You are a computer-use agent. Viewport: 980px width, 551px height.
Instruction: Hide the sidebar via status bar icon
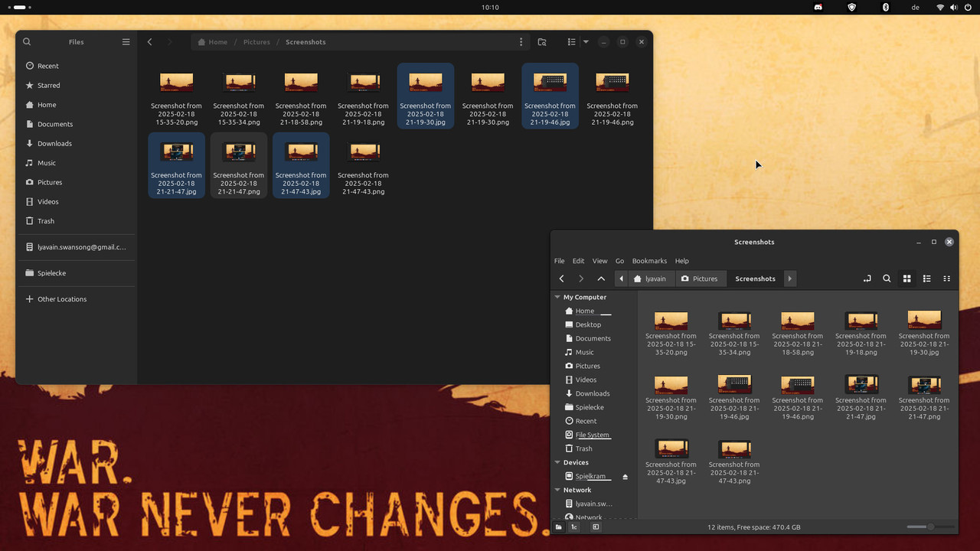tap(596, 527)
